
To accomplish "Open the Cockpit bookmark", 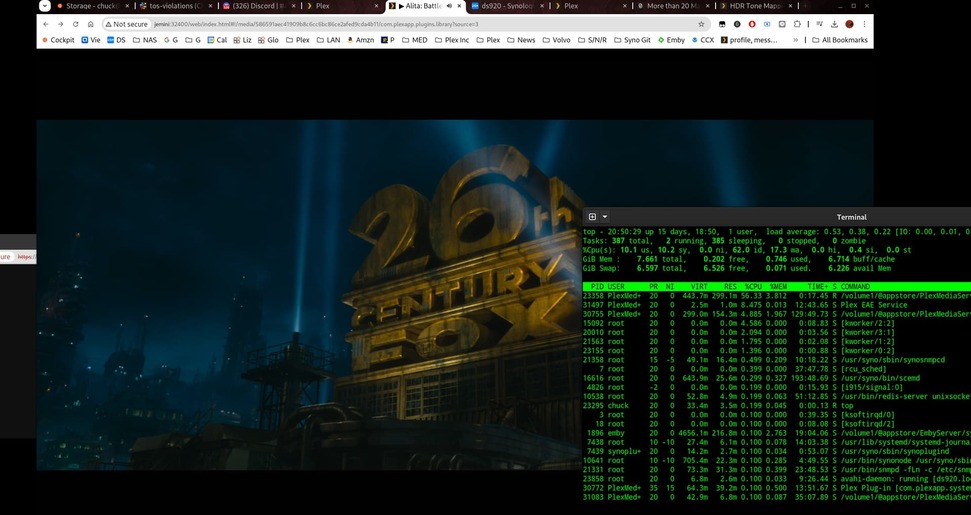I will click(x=58, y=40).
